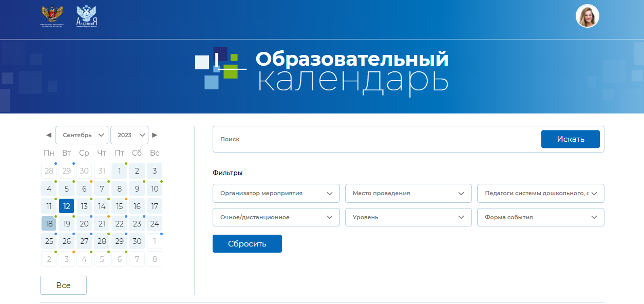This screenshot has height=304, width=644.
Task: Go to previous month with left arrow
Action: click(x=49, y=135)
